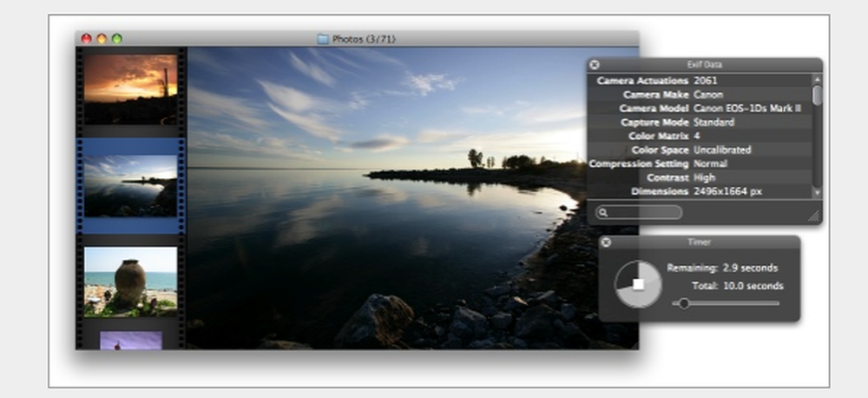The image size is (868, 398).
Task: Click the 'Photos (3/71)' window title
Action: (364, 39)
